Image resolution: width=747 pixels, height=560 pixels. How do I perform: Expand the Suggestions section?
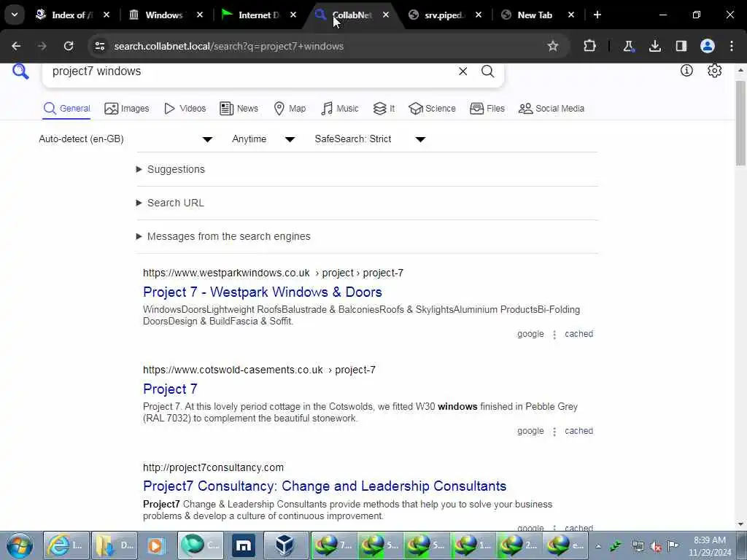[171, 169]
